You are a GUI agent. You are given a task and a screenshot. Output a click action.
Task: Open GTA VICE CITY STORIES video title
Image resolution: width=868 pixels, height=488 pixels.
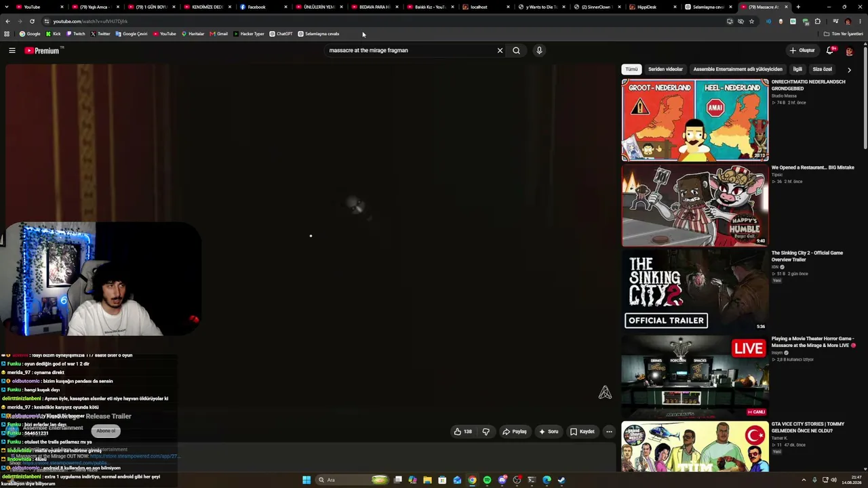[x=808, y=427]
